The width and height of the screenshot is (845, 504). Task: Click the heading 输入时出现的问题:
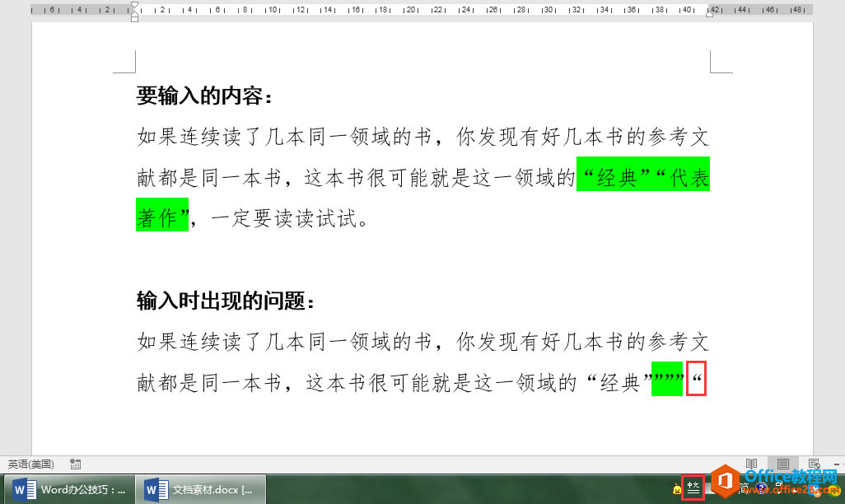click(226, 301)
